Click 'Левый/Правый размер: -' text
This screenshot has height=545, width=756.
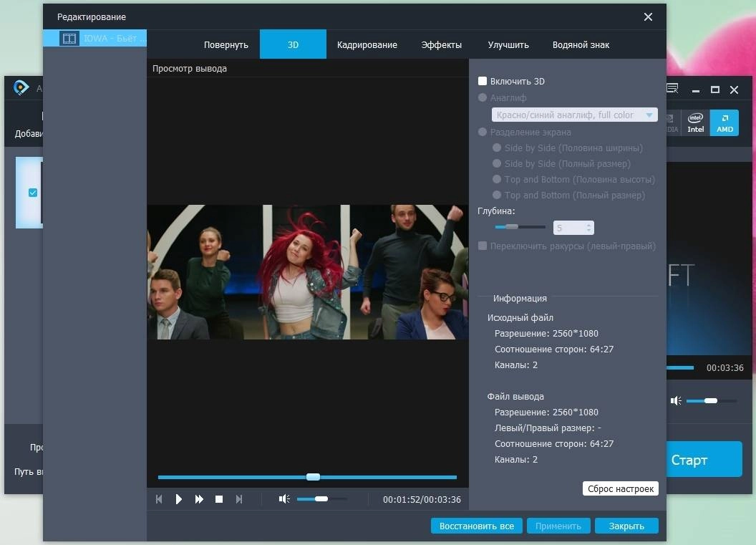[548, 428]
